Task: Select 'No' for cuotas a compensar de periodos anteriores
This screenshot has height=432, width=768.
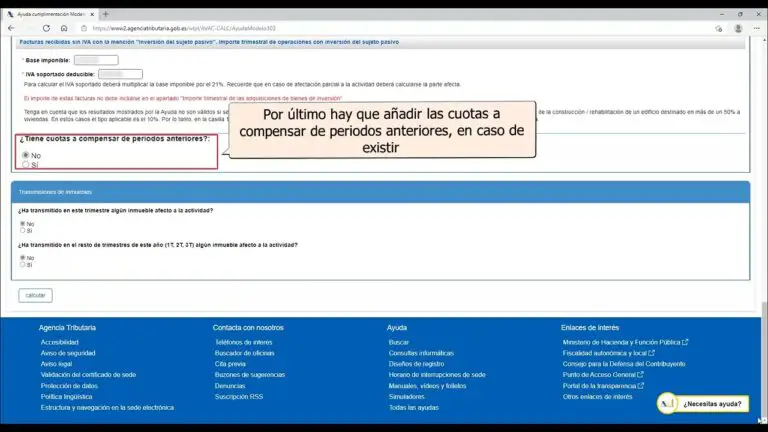Action: (25, 156)
